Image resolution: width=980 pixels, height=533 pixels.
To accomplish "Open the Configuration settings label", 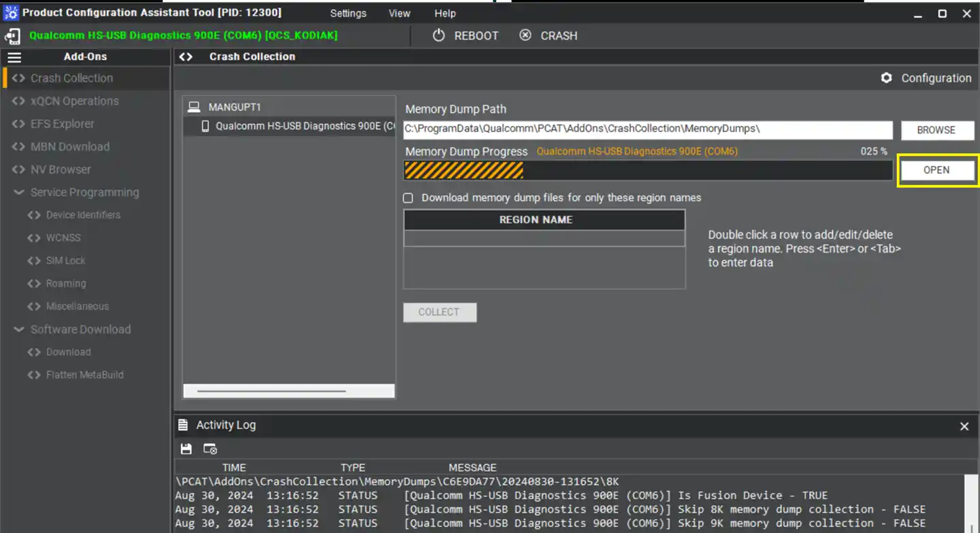I will (x=936, y=78).
